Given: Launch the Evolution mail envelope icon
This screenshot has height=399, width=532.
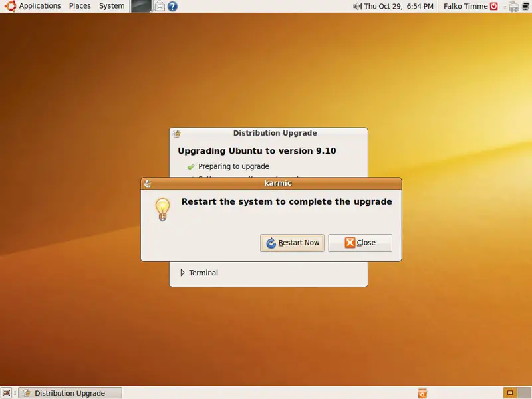Looking at the screenshot, I should pyautogui.click(x=160, y=6).
